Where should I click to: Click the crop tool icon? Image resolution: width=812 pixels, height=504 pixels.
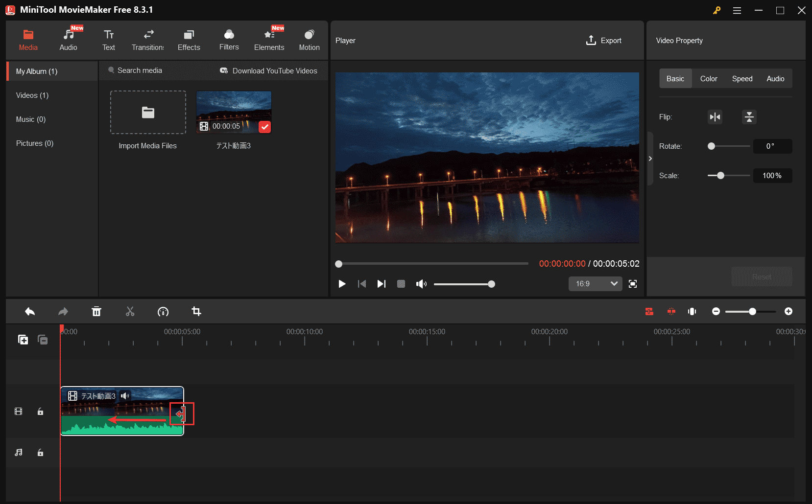point(196,312)
